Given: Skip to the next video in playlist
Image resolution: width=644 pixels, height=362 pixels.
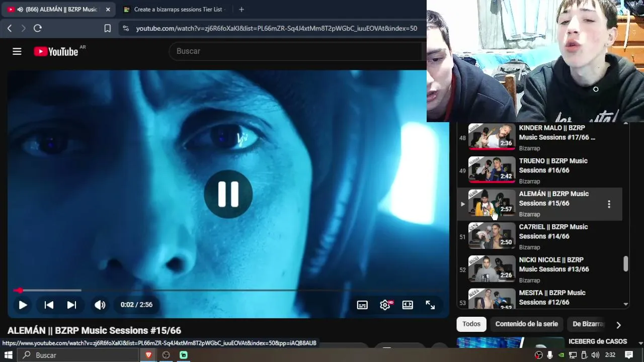Looking at the screenshot, I should (72, 305).
